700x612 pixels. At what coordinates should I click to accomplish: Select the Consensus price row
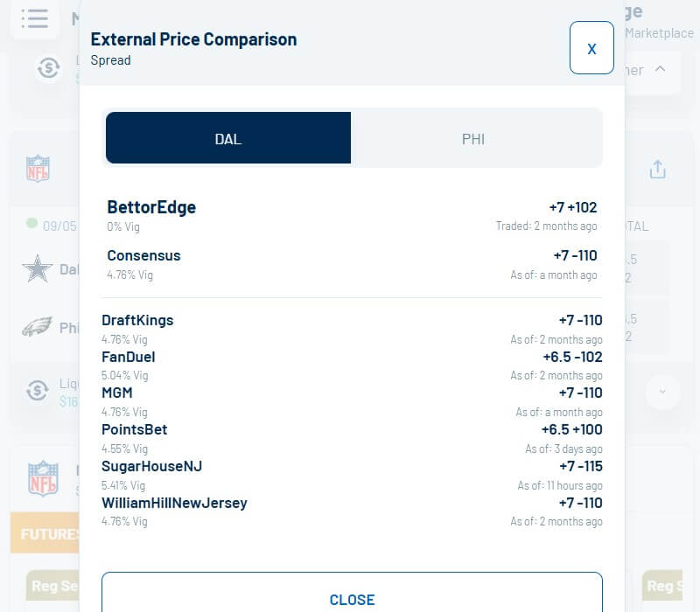point(352,263)
